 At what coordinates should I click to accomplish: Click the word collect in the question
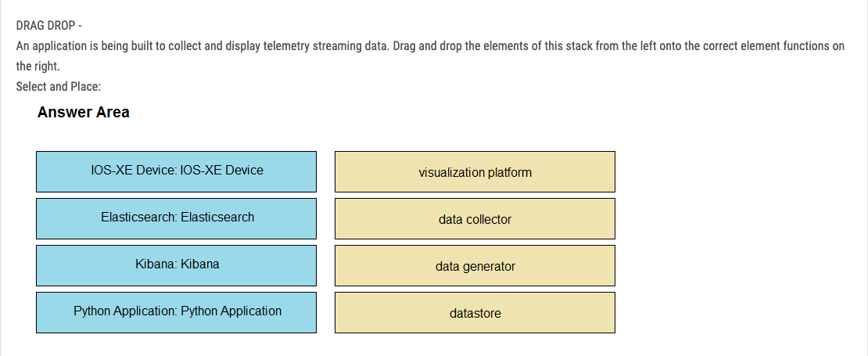185,46
